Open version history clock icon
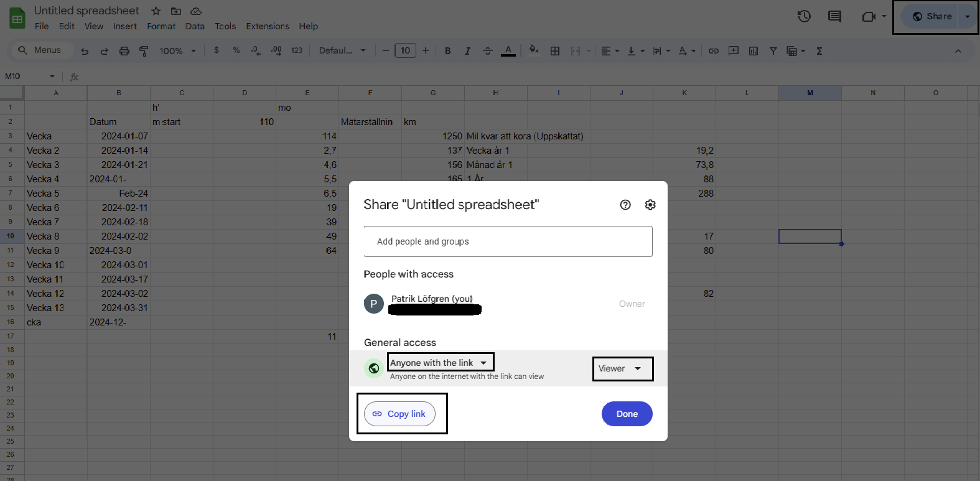This screenshot has height=481, width=980. point(804,16)
